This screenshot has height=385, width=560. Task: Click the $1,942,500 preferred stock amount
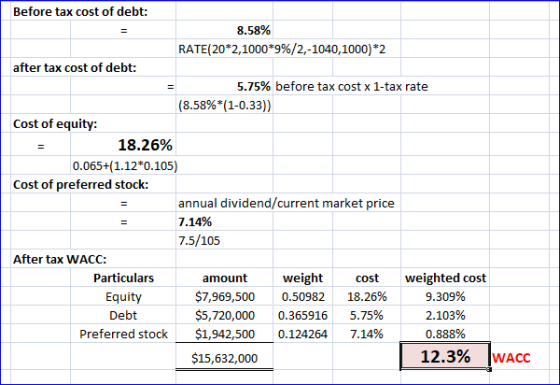(x=225, y=334)
